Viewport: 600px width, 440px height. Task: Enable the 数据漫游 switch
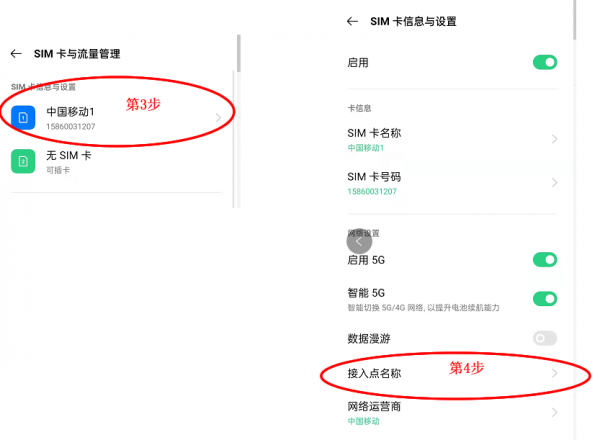tap(544, 339)
